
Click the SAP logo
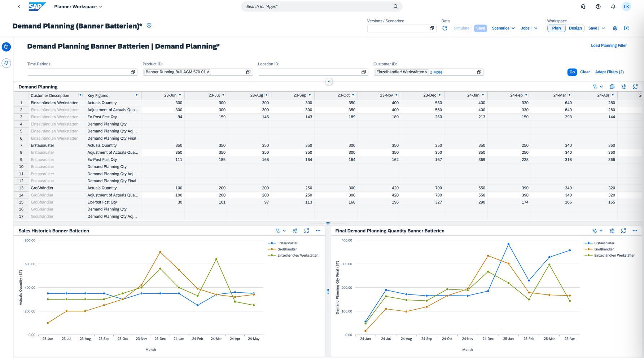point(37,6)
